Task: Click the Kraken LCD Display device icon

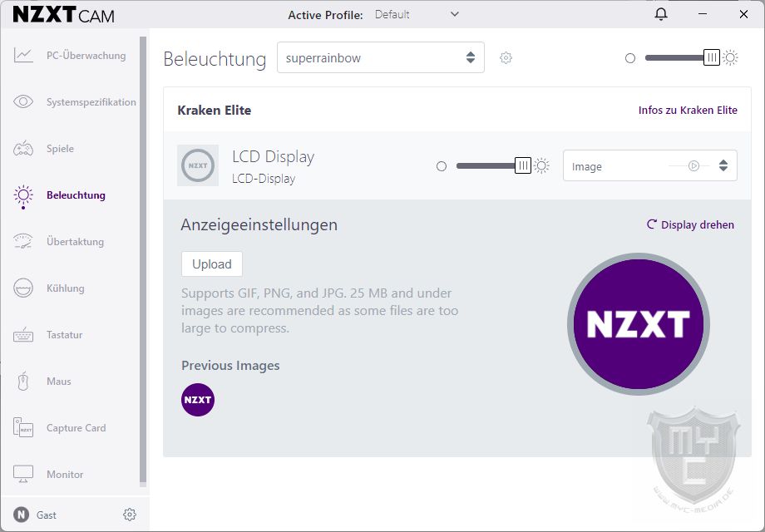Action: click(198, 165)
